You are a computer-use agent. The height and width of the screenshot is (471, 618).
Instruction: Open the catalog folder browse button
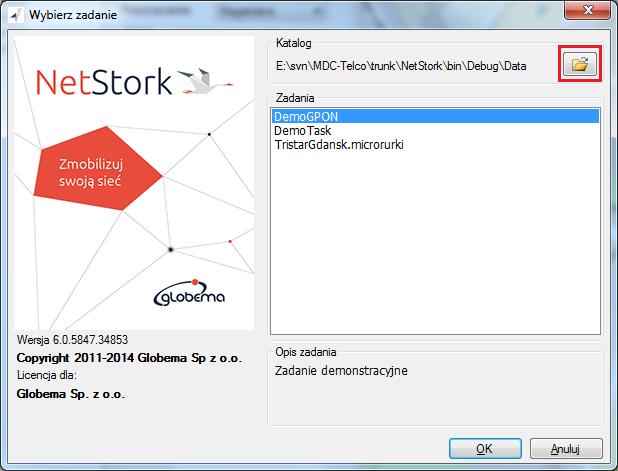click(x=579, y=63)
